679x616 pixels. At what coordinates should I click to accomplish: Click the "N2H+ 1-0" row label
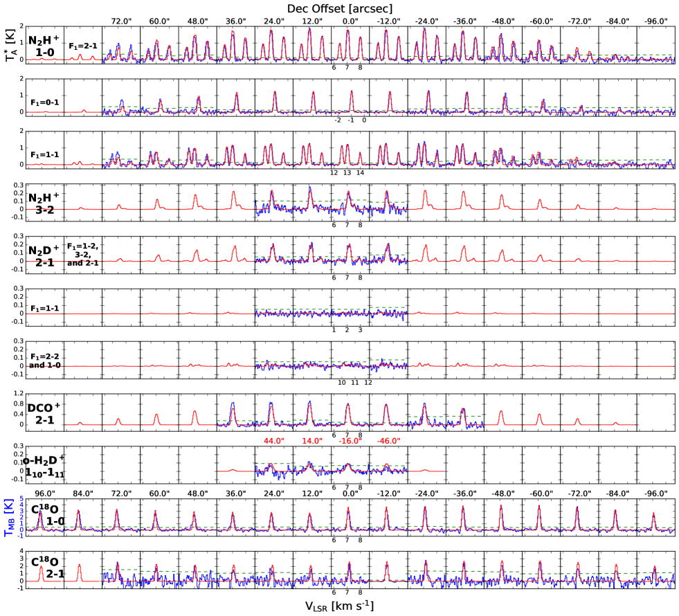[x=44, y=46]
